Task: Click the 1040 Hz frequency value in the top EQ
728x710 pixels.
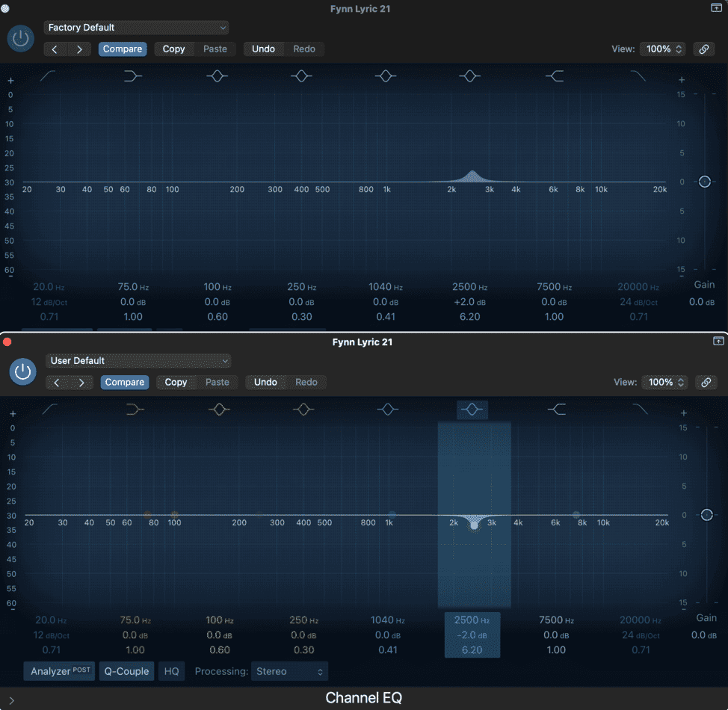Action: (386, 287)
